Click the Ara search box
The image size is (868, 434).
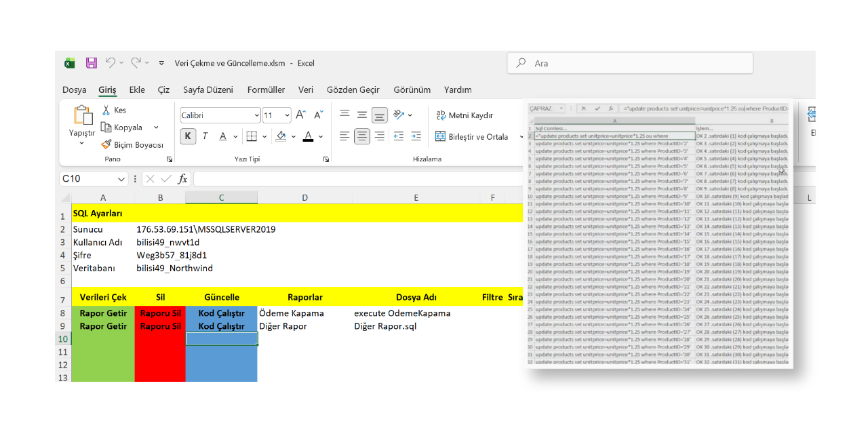(630, 63)
